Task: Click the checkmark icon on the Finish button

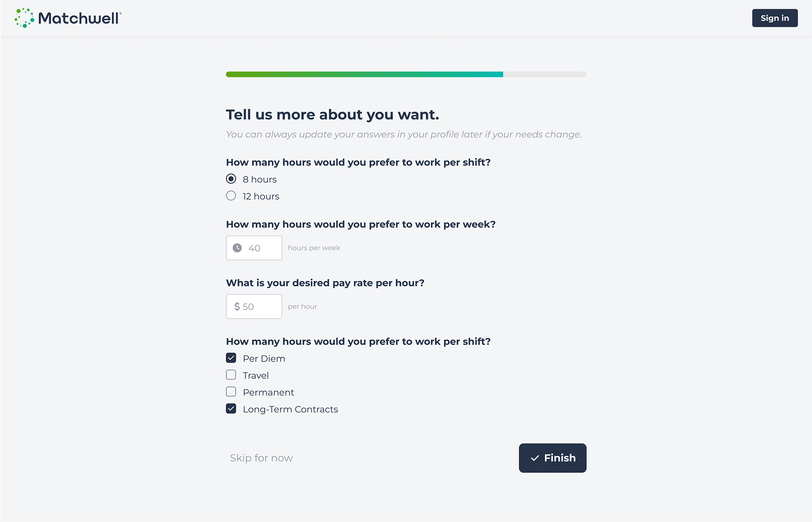Action: (x=535, y=458)
